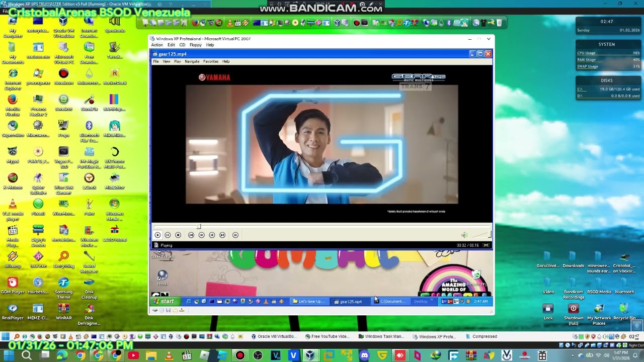Screen dimensions: 644x362
Task: Open Everything search desktop icon
Action: pos(63,259)
